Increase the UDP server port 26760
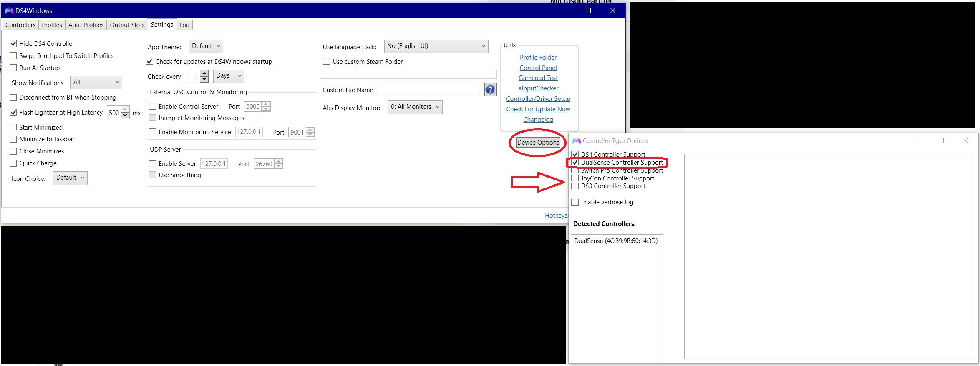Screen dimensions: 980x366 [x=279, y=161]
